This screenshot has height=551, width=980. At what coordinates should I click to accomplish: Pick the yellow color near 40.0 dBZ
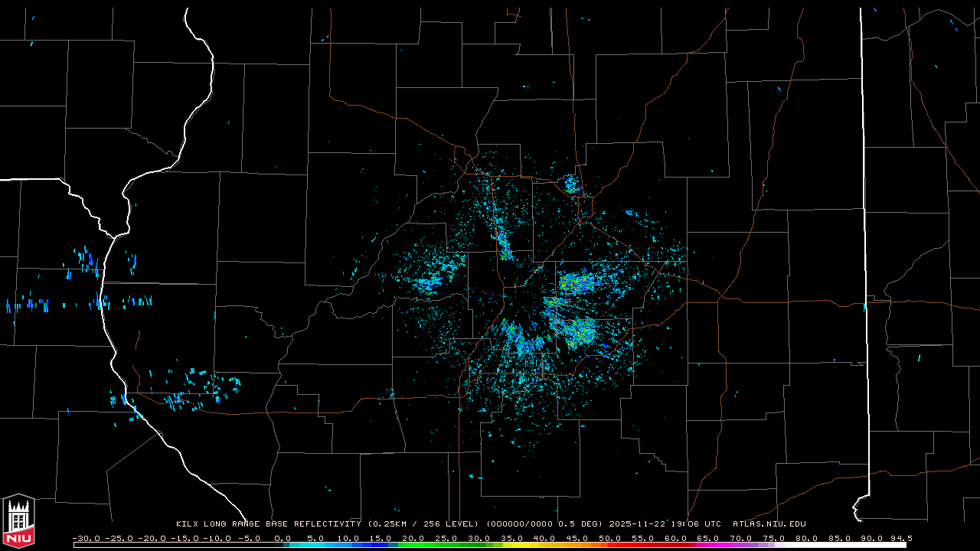coord(544,544)
